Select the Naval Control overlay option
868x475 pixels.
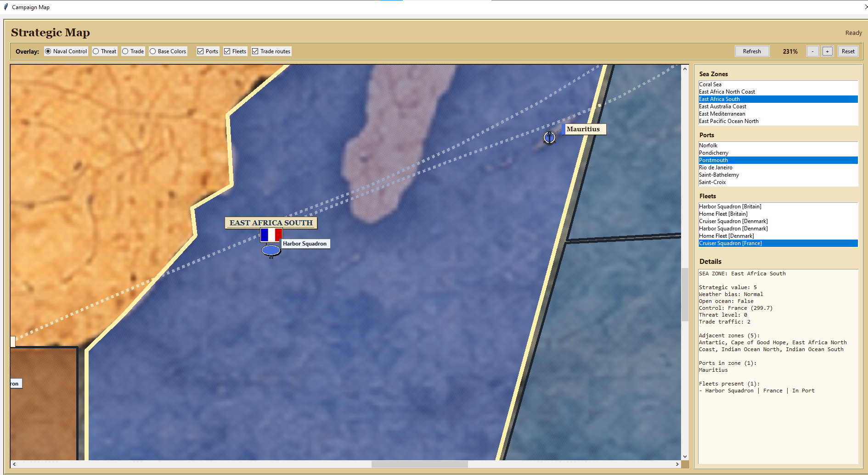pyautogui.click(x=66, y=51)
